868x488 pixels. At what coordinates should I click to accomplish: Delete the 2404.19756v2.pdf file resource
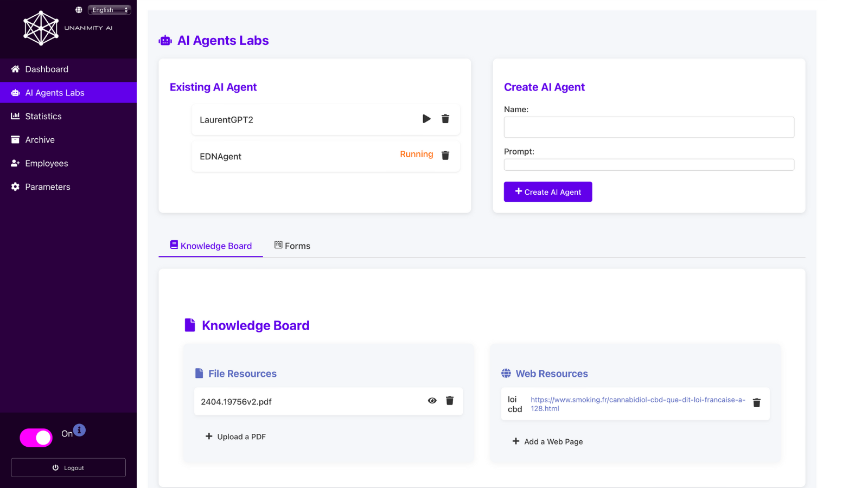(450, 401)
